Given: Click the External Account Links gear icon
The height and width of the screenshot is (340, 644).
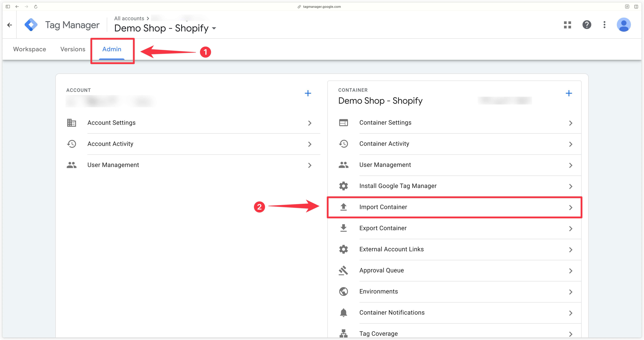Looking at the screenshot, I should point(343,249).
